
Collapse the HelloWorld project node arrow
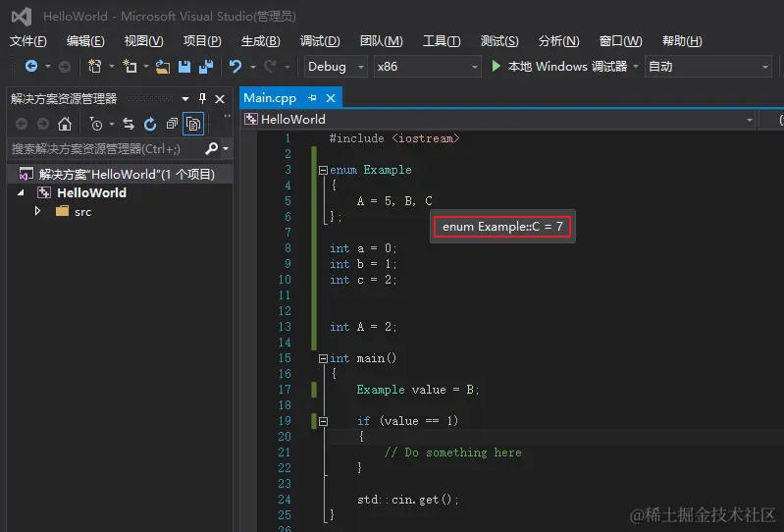[21, 192]
